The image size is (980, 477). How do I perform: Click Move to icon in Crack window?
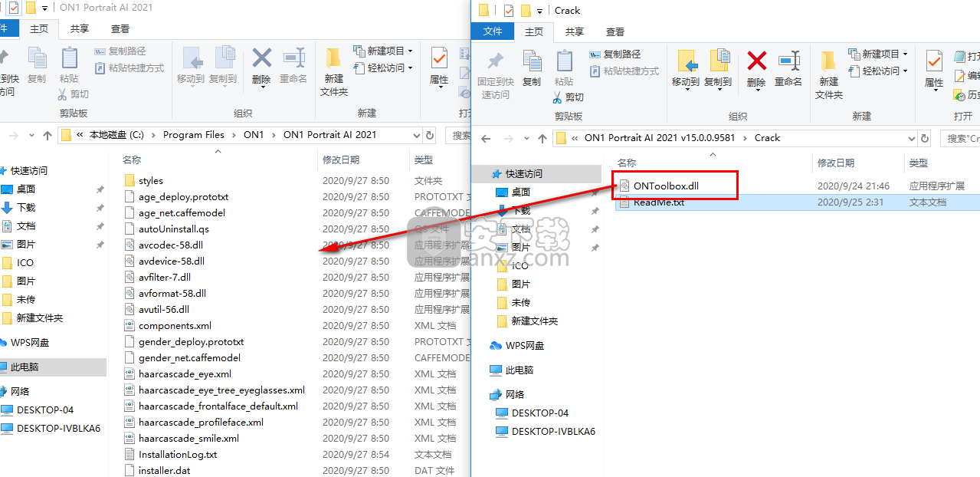[x=686, y=61]
